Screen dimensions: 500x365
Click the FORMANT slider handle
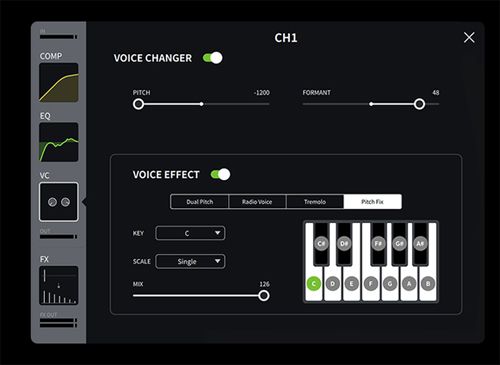coord(419,104)
